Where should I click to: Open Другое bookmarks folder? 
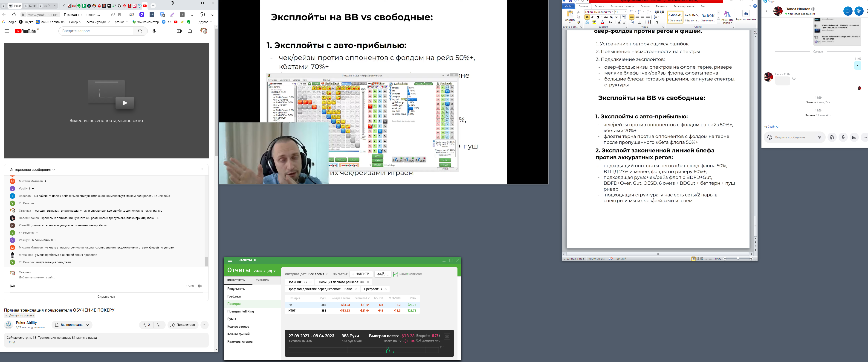(205, 22)
